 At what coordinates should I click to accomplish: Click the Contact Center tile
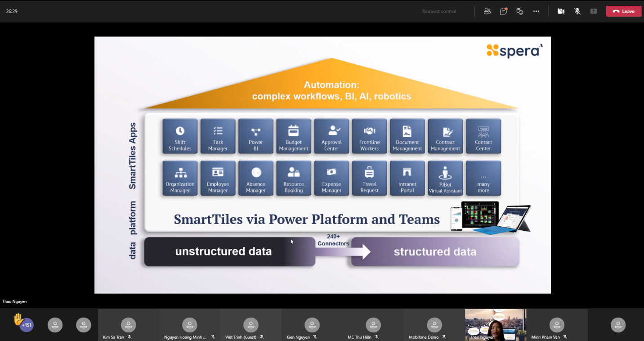pyautogui.click(x=483, y=136)
